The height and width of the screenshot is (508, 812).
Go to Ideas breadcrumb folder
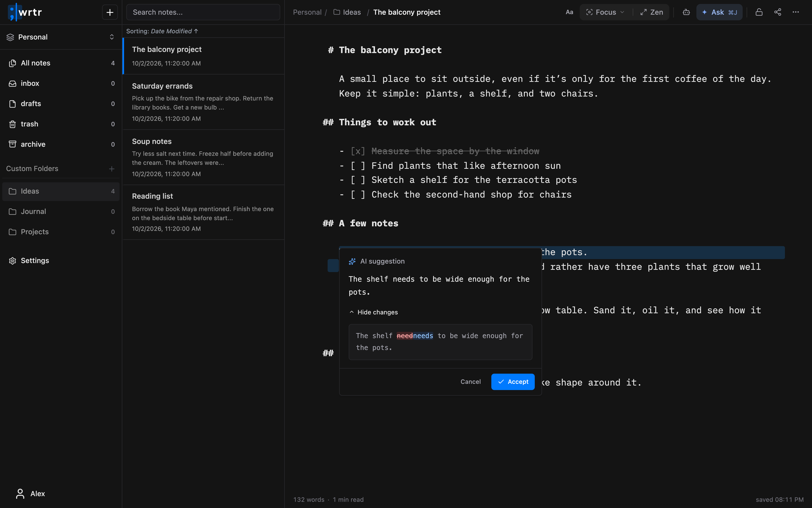tap(347, 12)
